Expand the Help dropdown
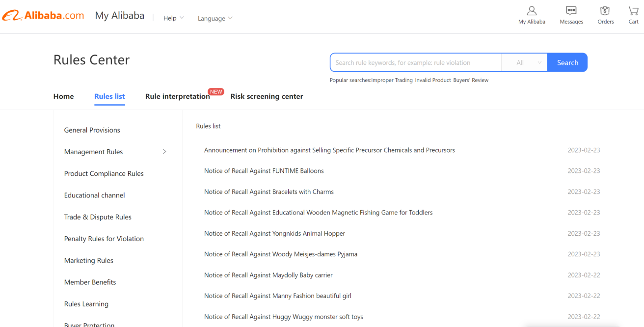The width and height of the screenshot is (644, 327). point(173,18)
